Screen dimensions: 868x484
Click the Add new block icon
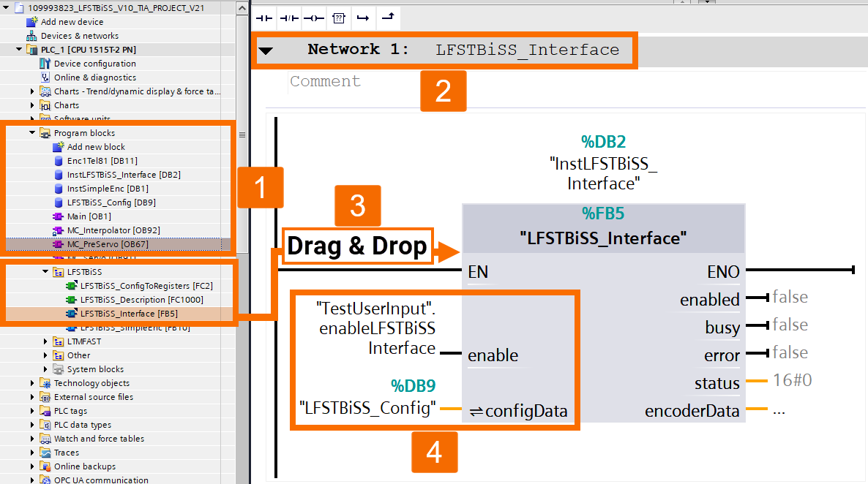point(59,146)
